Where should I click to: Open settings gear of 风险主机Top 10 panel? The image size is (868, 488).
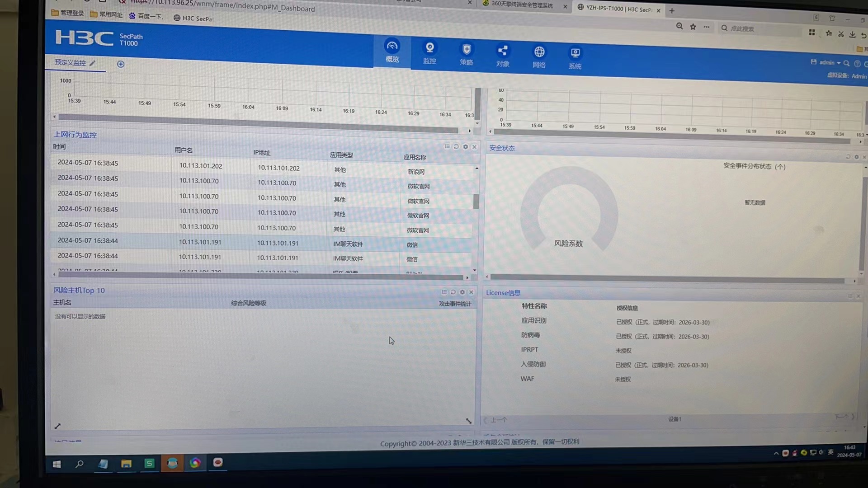(462, 292)
